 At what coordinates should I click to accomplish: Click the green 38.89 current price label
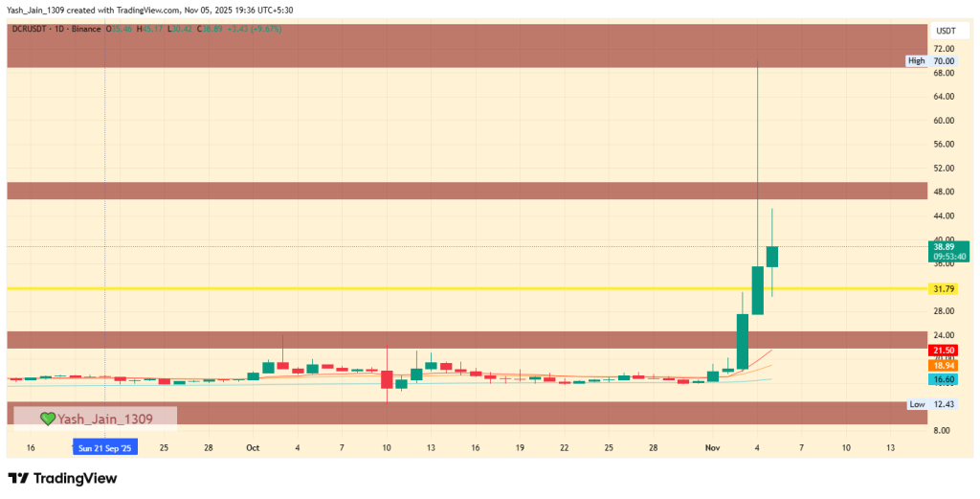pyautogui.click(x=945, y=247)
